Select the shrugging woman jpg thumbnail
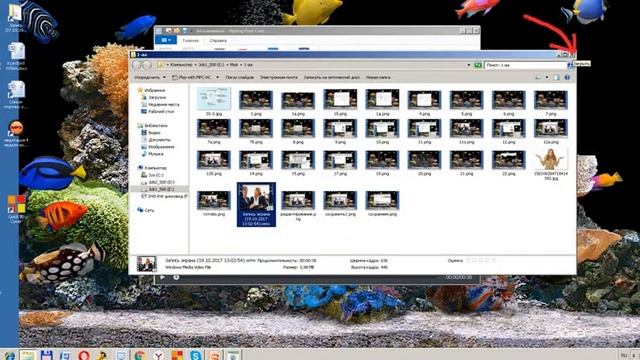The width and height of the screenshot is (640, 360). click(551, 159)
